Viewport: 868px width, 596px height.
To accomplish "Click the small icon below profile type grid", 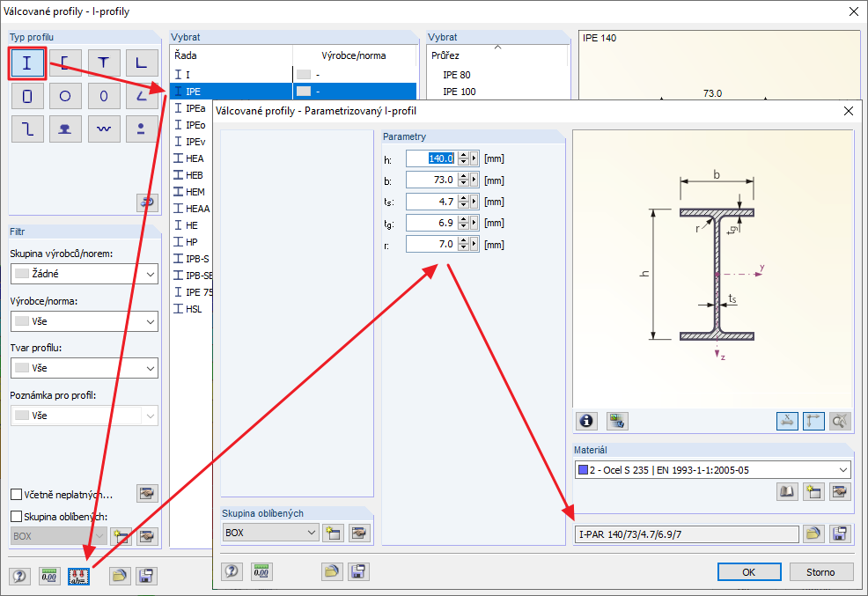I will coord(147,202).
